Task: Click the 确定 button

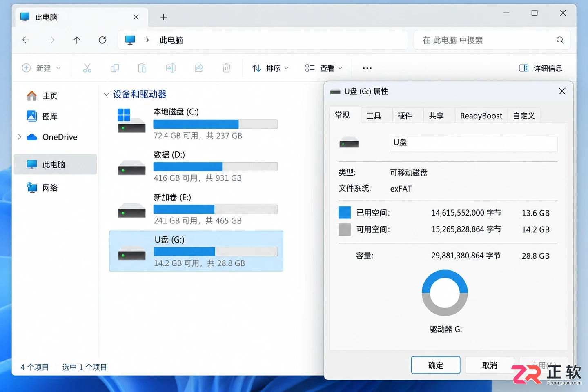Action: click(436, 365)
